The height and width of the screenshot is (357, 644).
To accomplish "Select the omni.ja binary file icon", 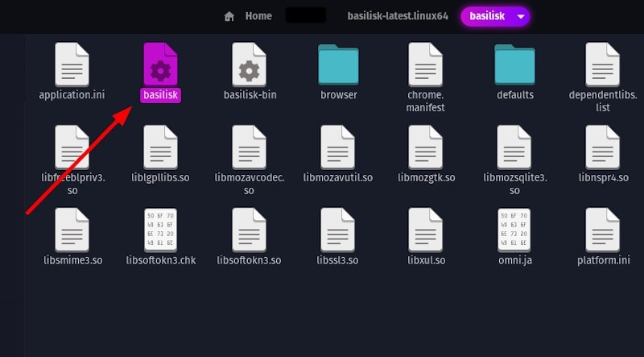I will click(x=514, y=230).
